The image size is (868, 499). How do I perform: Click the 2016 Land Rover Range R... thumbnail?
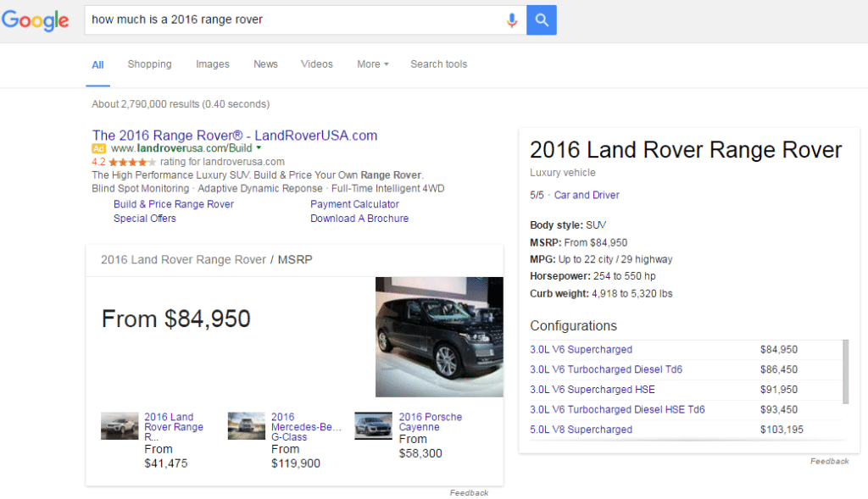click(x=120, y=426)
